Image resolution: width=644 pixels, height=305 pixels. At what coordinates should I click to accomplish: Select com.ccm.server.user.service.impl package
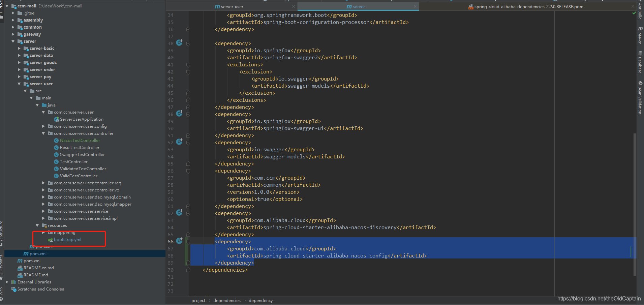coord(86,218)
